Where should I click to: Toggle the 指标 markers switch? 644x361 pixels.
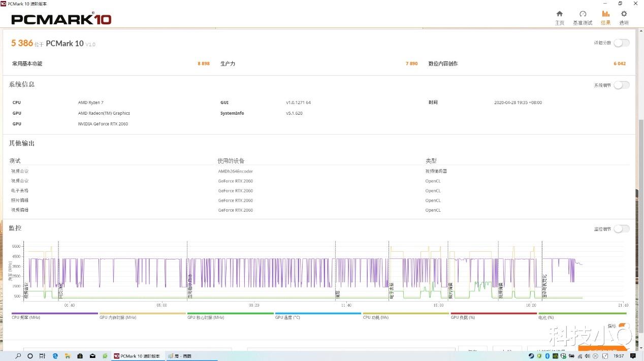coord(624,326)
